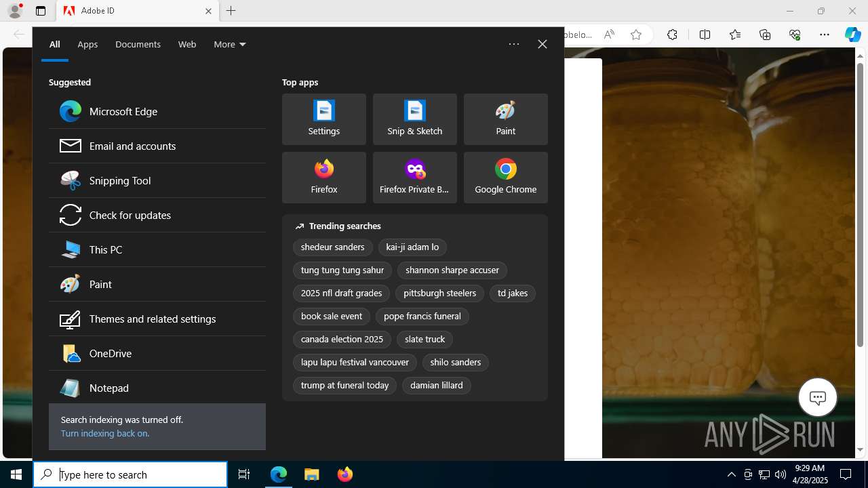The width and height of the screenshot is (868, 488).
Task: Open Microsoft Edge taskbar icon
Action: coord(279,474)
